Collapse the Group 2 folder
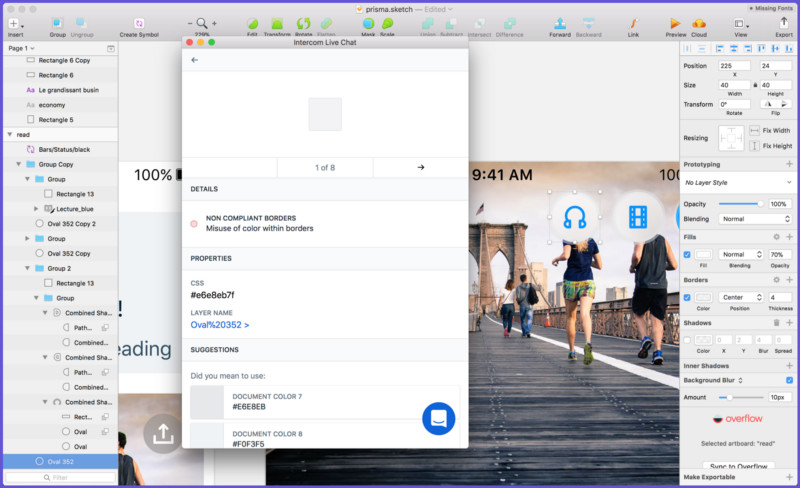 point(27,268)
